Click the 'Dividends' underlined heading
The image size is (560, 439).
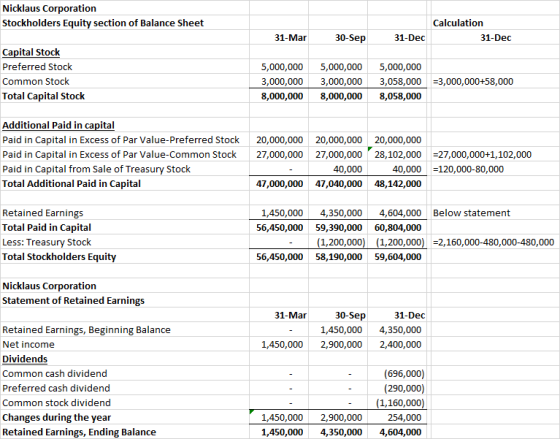(x=25, y=359)
